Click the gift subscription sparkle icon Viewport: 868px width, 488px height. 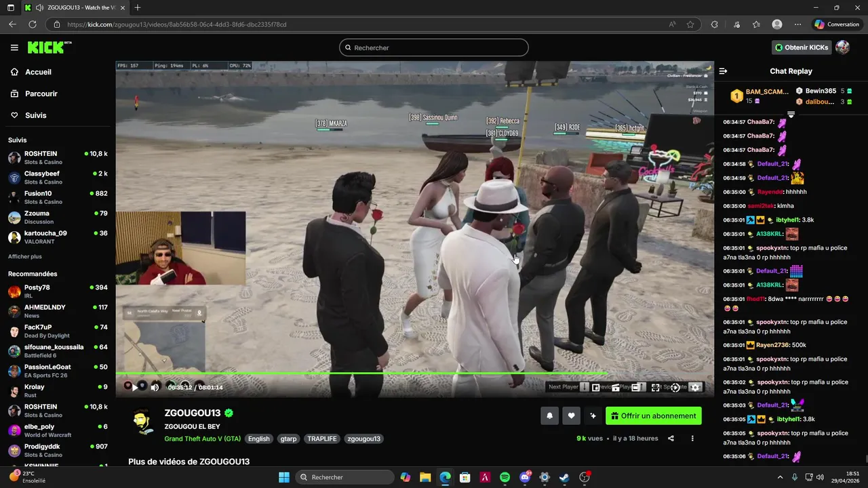pos(593,416)
